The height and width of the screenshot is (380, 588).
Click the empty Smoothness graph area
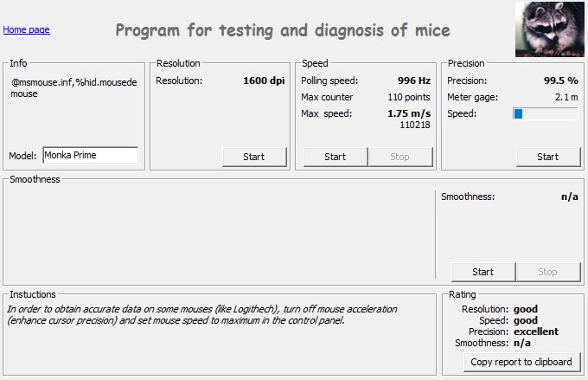(x=219, y=235)
